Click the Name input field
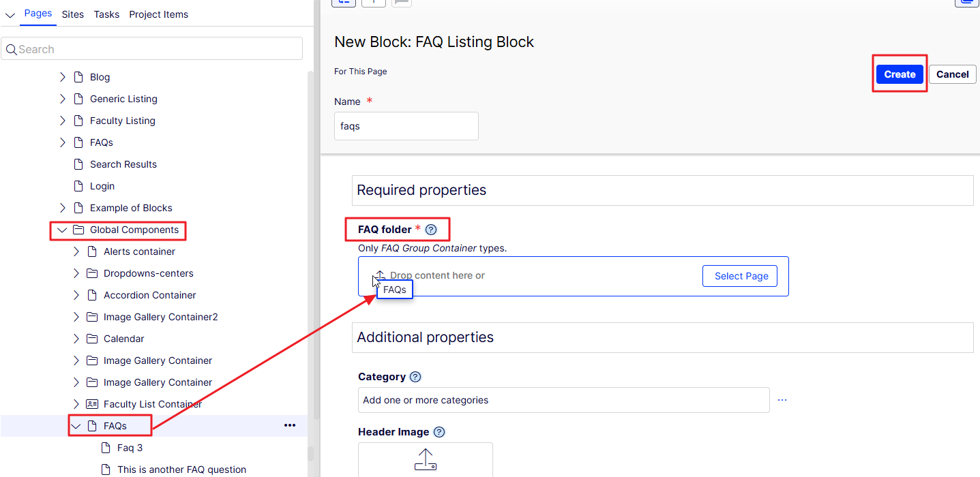Screen dimensions: 980x477 (406, 126)
